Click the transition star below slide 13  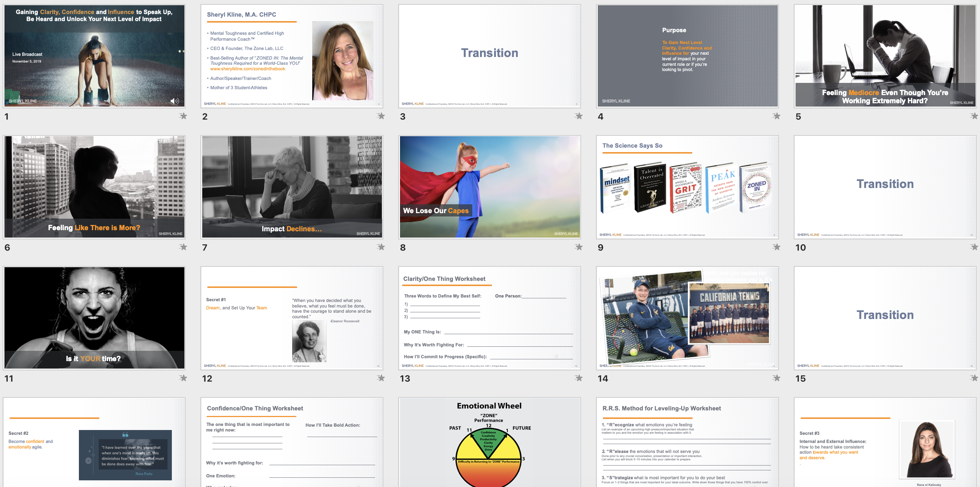[x=579, y=378]
